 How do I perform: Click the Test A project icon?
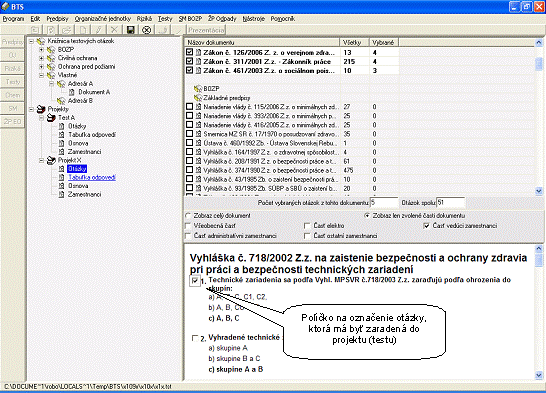(51, 118)
